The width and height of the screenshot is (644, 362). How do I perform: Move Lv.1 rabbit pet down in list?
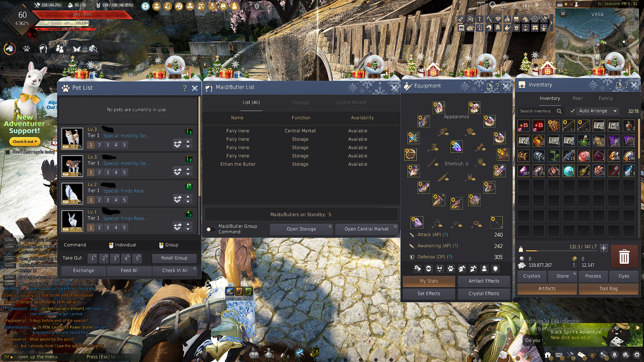click(x=188, y=229)
